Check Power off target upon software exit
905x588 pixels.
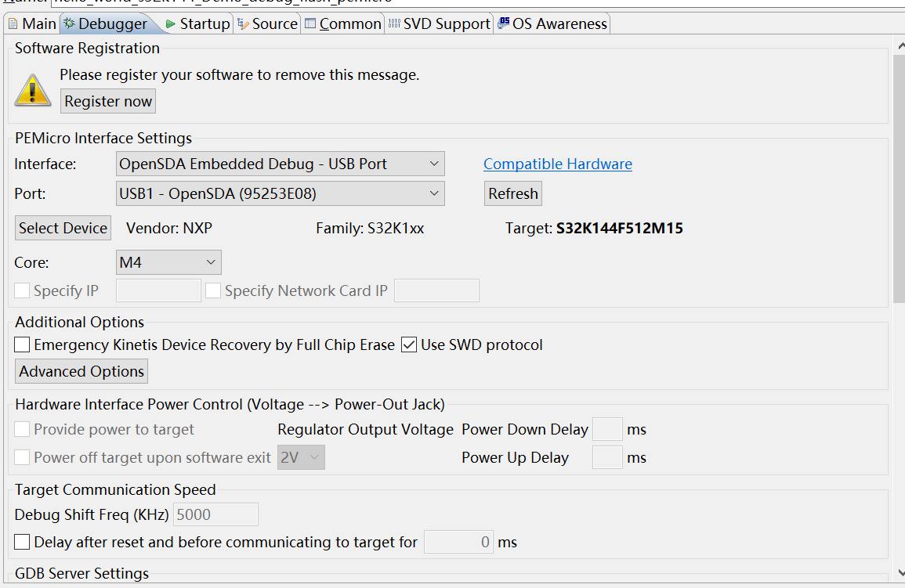22,458
